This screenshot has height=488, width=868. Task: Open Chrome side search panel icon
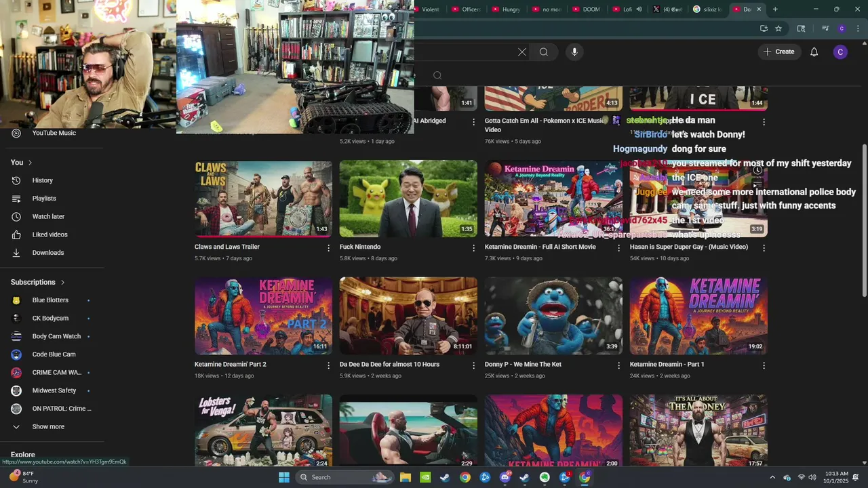click(801, 28)
